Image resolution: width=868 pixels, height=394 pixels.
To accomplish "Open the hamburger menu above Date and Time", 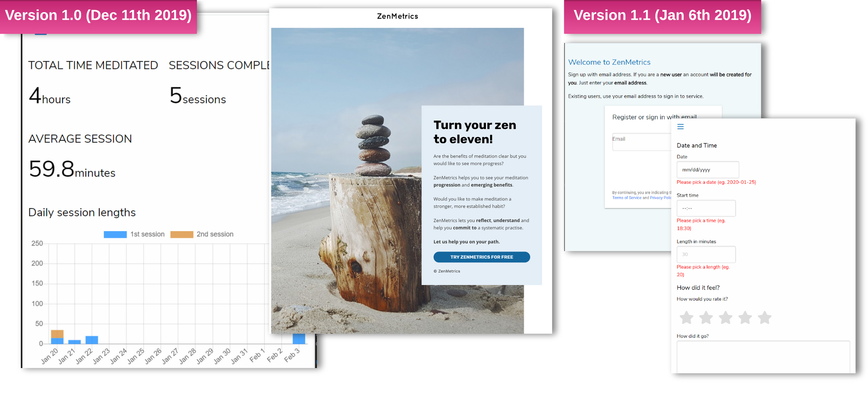I will click(x=681, y=127).
